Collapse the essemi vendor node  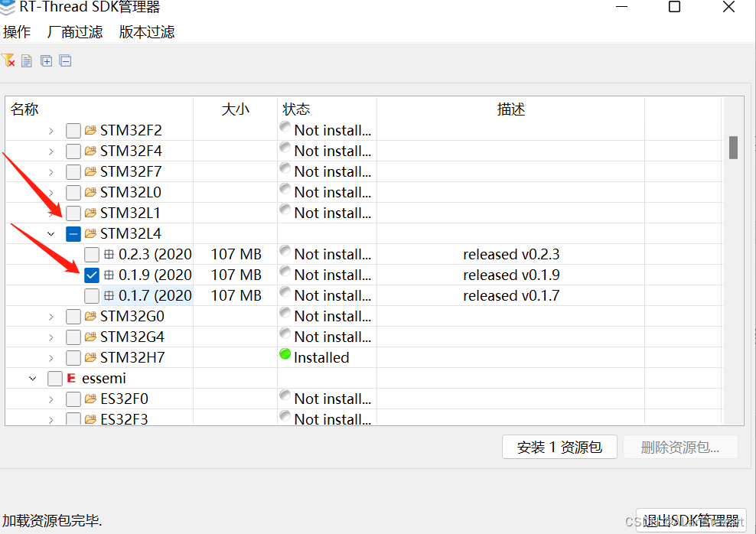tap(33, 379)
